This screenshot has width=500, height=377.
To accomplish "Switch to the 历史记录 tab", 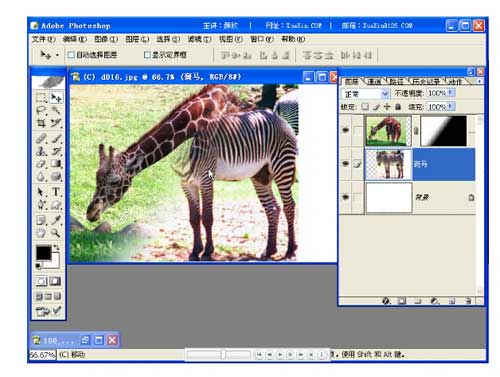I will (x=426, y=81).
